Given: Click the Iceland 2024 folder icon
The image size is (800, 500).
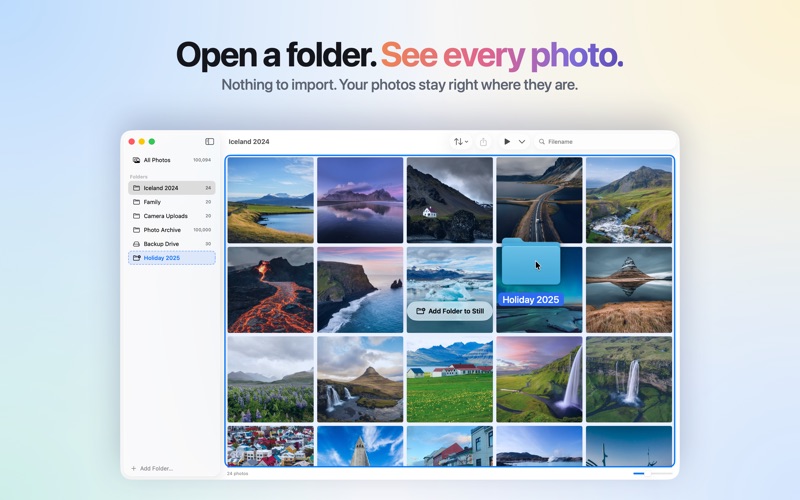Looking at the screenshot, I should [136, 188].
